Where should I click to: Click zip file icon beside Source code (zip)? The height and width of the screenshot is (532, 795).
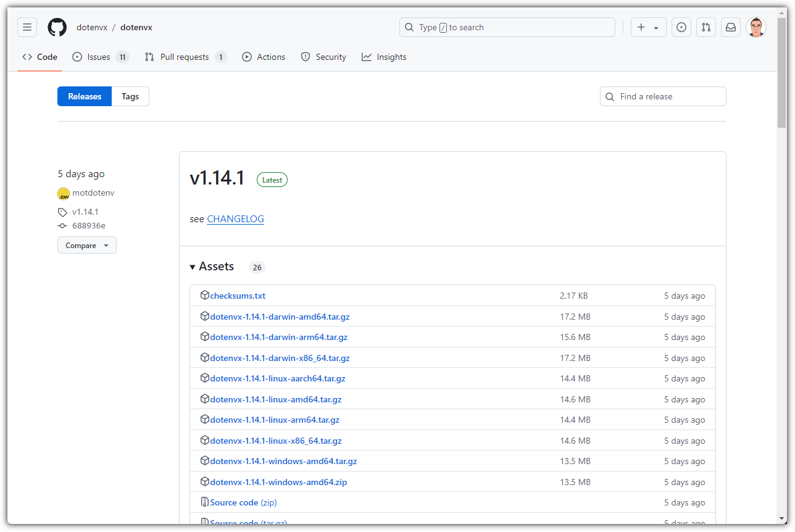(205, 502)
